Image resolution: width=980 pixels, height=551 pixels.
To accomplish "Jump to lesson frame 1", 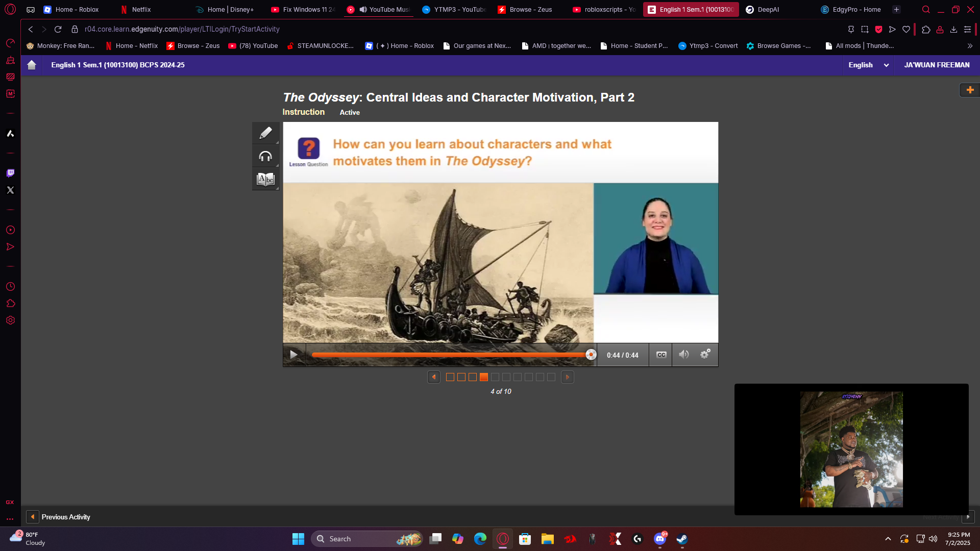I will (x=450, y=377).
